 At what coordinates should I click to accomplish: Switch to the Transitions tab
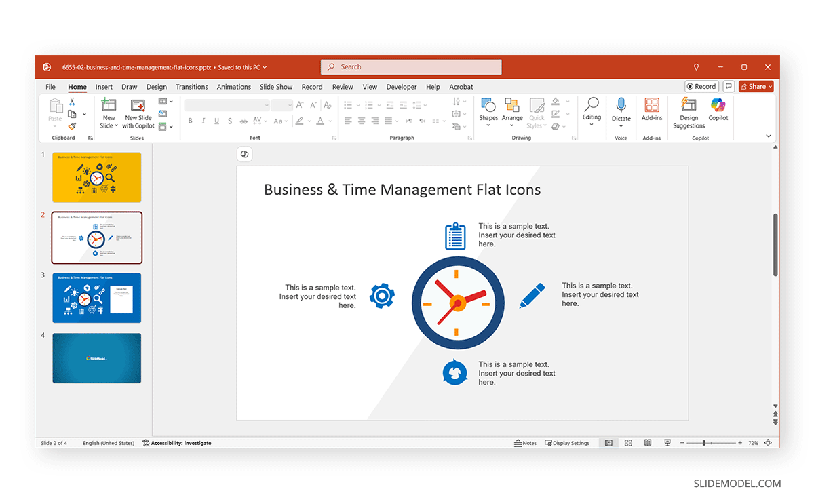[x=192, y=87]
